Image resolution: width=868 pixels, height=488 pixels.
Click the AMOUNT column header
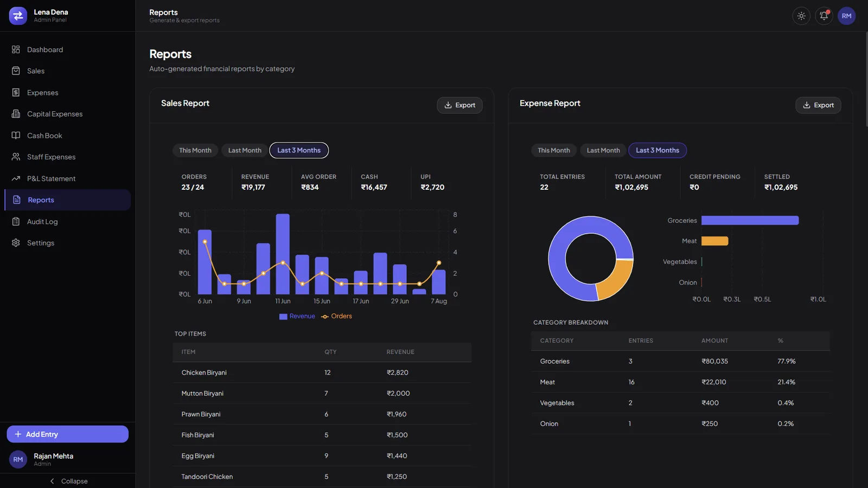[714, 341]
